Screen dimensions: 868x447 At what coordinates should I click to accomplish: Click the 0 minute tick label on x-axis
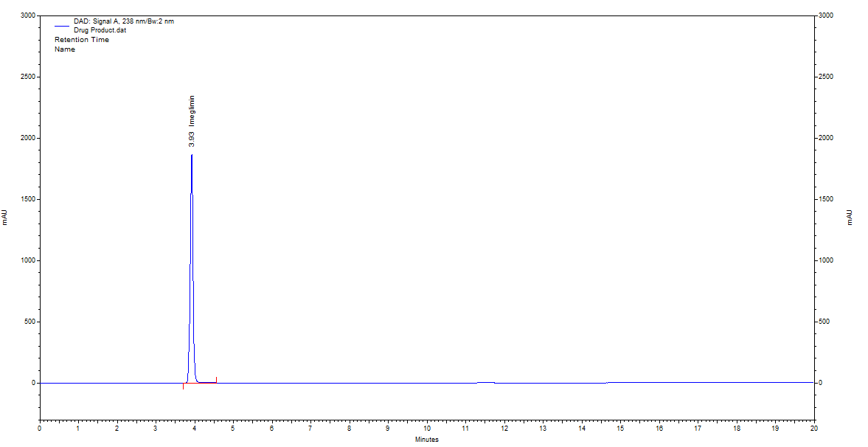tap(40, 428)
